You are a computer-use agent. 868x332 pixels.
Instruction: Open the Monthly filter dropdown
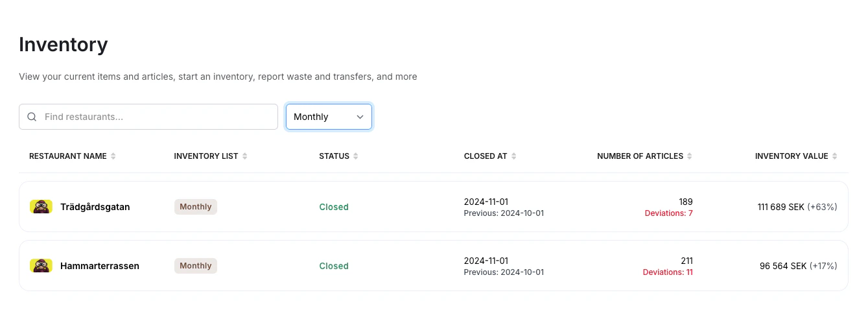329,117
